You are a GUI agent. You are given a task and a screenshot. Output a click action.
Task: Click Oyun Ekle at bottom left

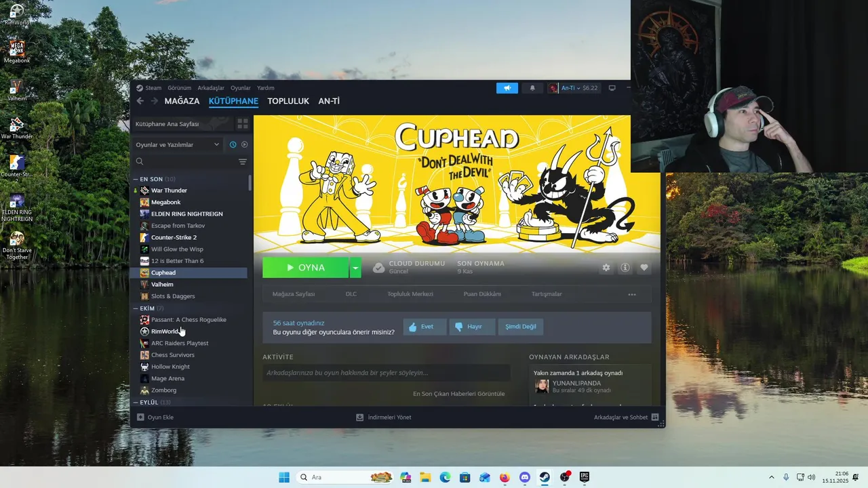(x=155, y=418)
